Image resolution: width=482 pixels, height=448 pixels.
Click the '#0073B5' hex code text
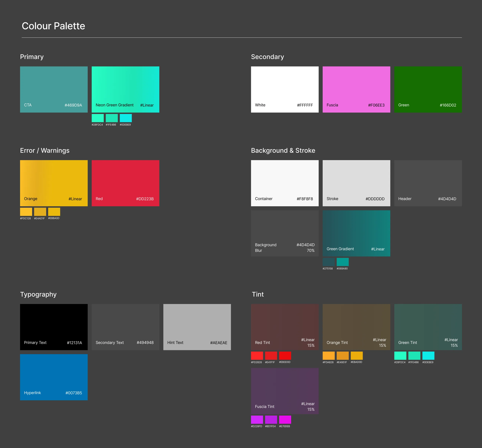(x=74, y=393)
